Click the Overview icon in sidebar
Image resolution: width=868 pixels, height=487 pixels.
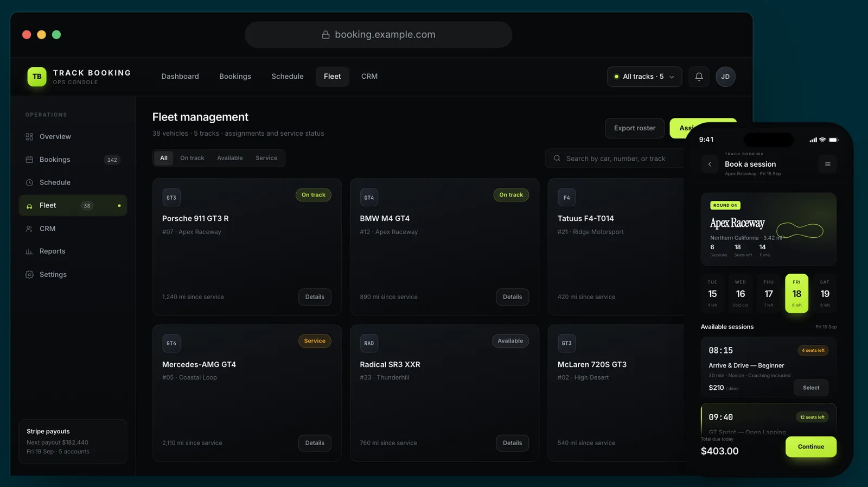pos(29,137)
